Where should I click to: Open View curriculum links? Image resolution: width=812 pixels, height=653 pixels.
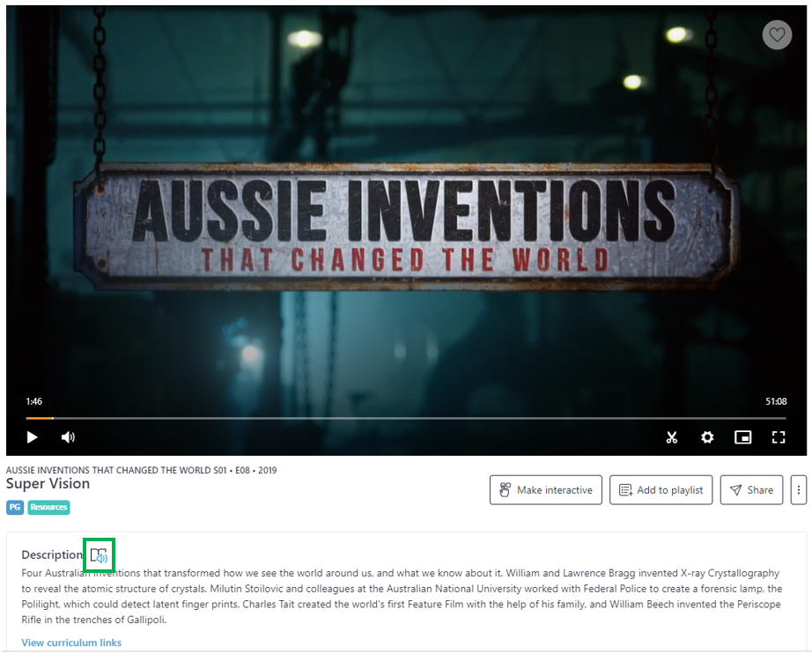coord(71,642)
